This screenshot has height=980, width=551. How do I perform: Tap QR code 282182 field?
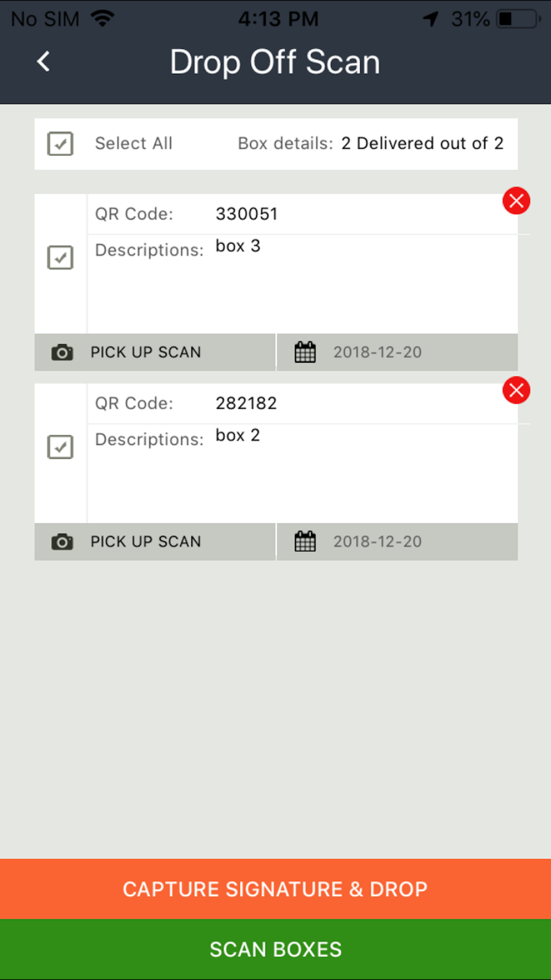[x=246, y=403]
